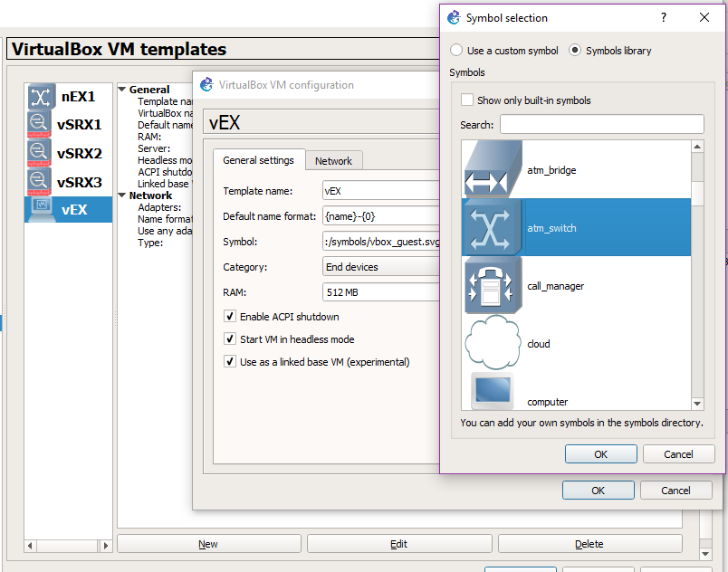Open the Category dropdown showing End devices
Image resolution: width=728 pixels, height=572 pixels.
pyautogui.click(x=380, y=267)
